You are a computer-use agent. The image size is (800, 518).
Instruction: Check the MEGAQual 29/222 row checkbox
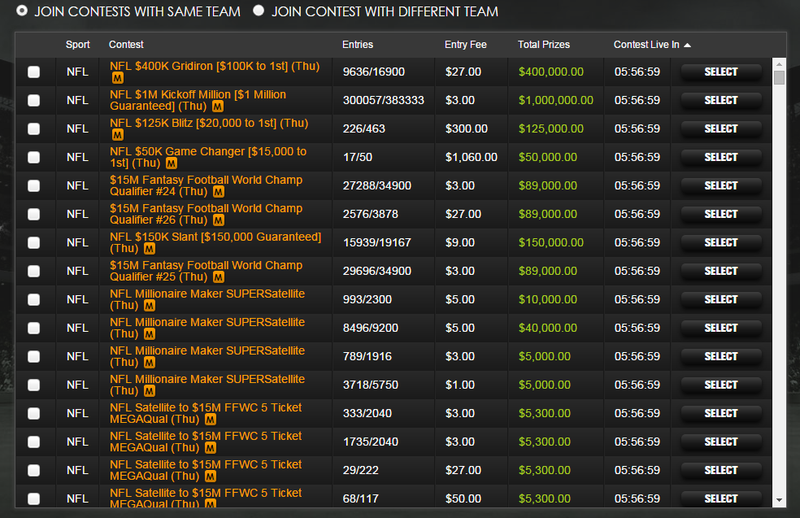tap(34, 471)
